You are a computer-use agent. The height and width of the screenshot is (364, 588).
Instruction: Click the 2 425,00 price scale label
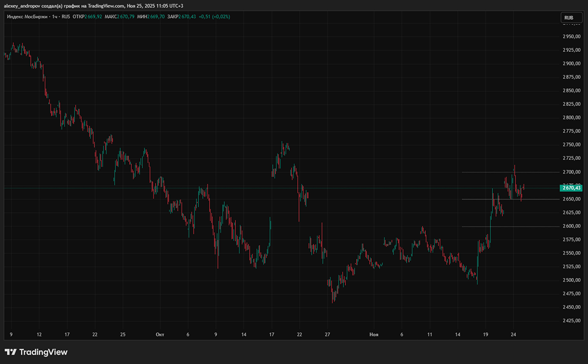point(572,321)
